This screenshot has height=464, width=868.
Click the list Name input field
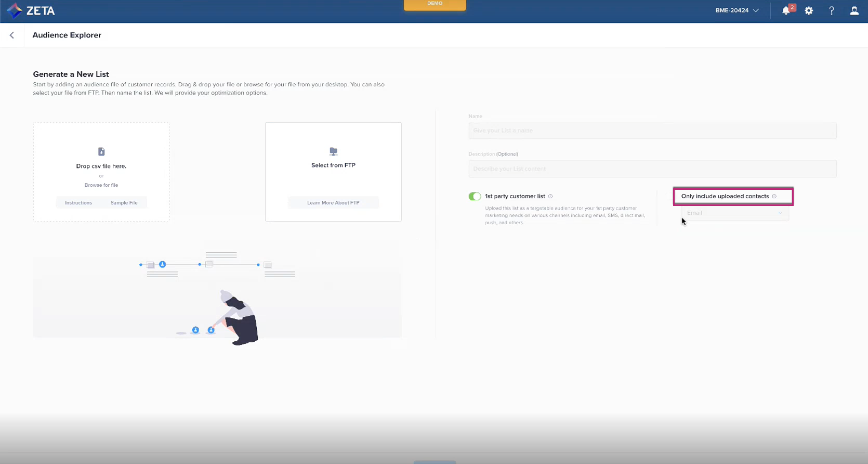[652, 131]
